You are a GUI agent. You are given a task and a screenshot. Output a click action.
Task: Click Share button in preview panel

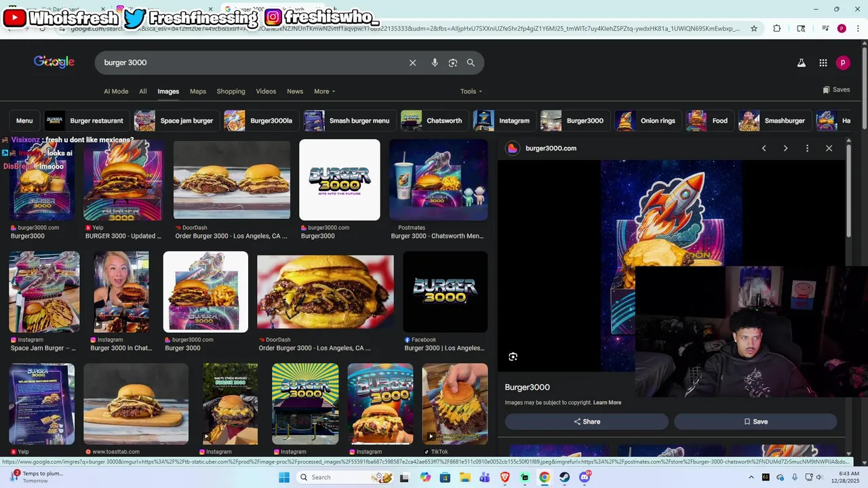pyautogui.click(x=587, y=422)
